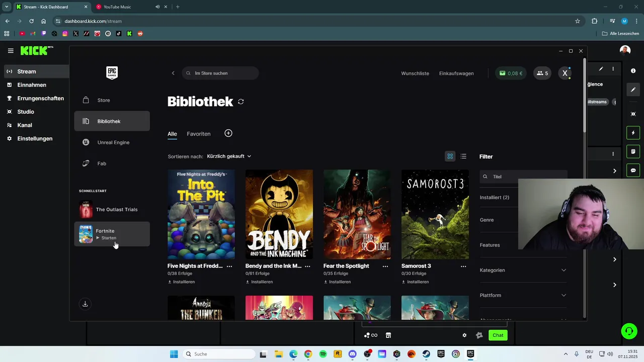Image resolution: width=644 pixels, height=362 pixels.
Task: Open Samorost 3 cover art
Action: (x=435, y=215)
